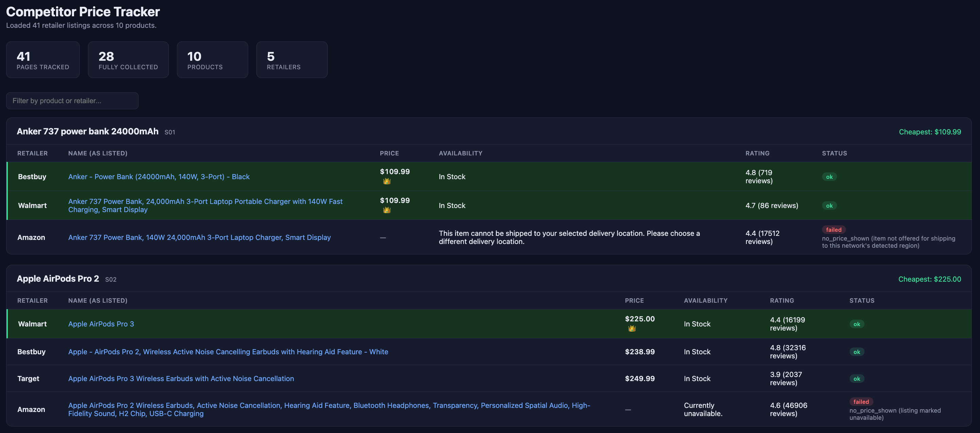Screen dimensions: 980x433
Task: Click the Price header in the AirPods table
Action: [x=634, y=300]
